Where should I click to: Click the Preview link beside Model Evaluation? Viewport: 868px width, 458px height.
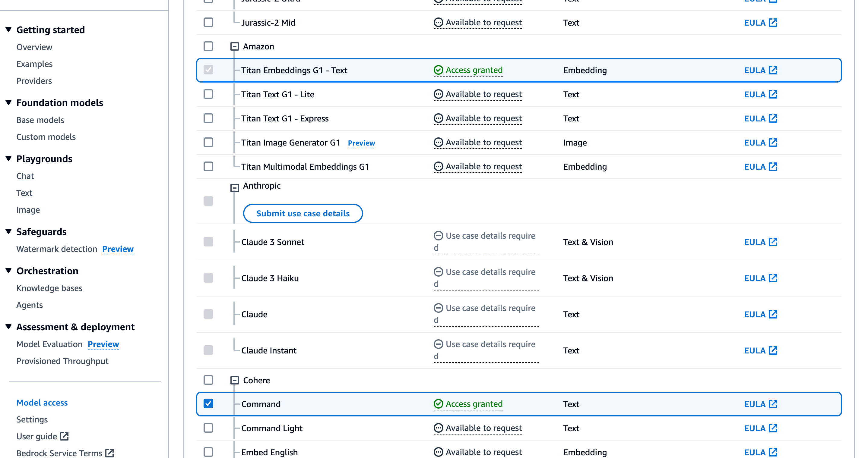click(103, 344)
